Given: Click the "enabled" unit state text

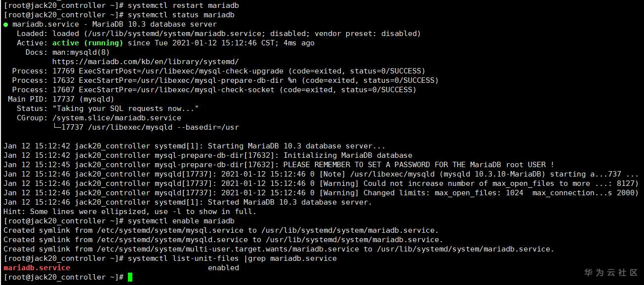Looking at the screenshot, I should [x=223, y=268].
